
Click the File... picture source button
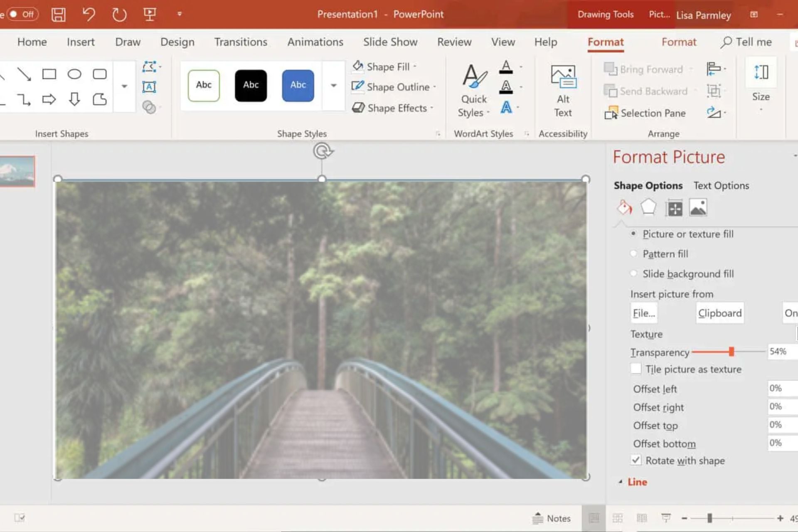[644, 313]
